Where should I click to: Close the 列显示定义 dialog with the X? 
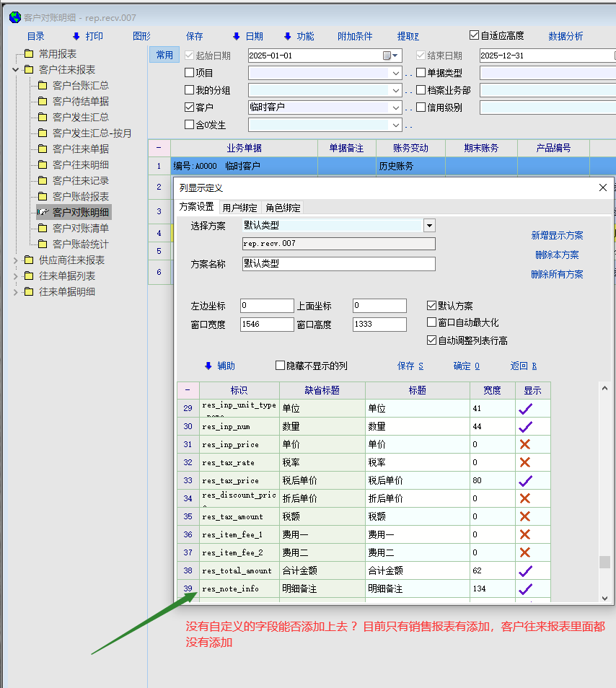pos(603,188)
